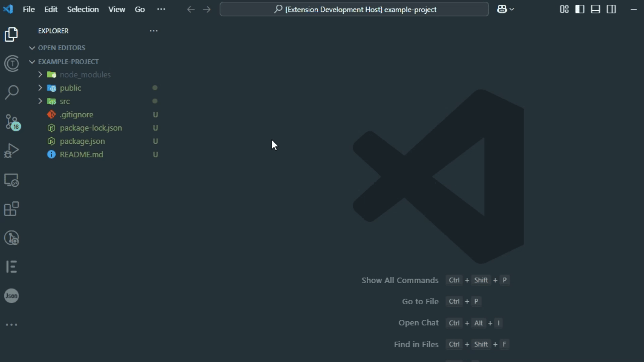Open README.md file
This screenshot has width=644, height=362.
pyautogui.click(x=81, y=155)
